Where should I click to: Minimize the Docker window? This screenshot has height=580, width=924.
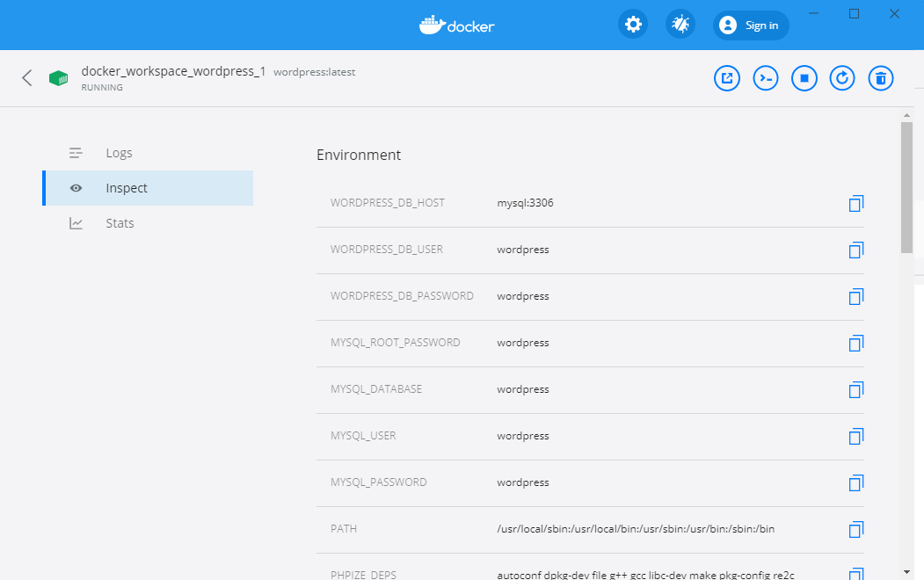pyautogui.click(x=814, y=13)
